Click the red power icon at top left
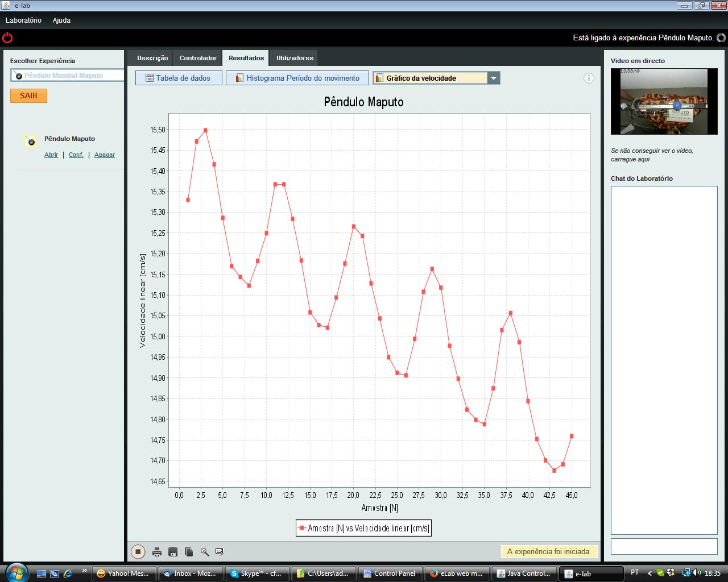The image size is (728, 582). click(7, 38)
